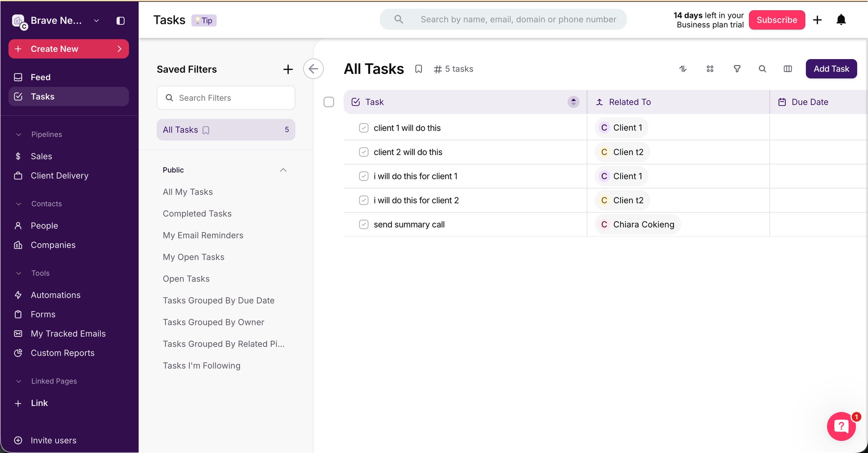Viewport: 868px width, 453px height.
Task: Click the Search Filters input field
Action: tap(226, 98)
